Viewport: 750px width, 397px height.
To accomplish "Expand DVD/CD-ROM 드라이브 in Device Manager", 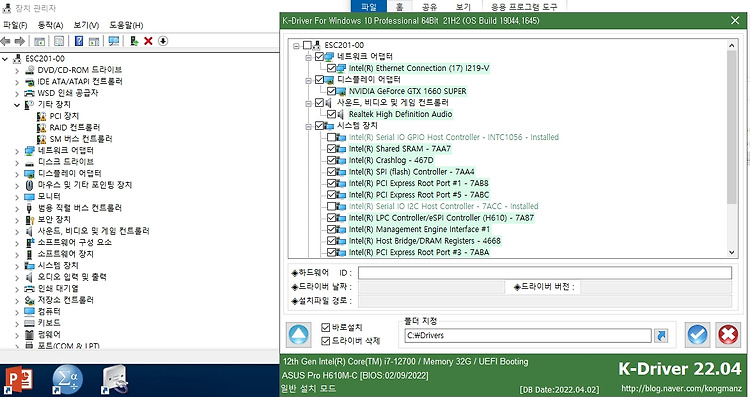I will (x=17, y=70).
